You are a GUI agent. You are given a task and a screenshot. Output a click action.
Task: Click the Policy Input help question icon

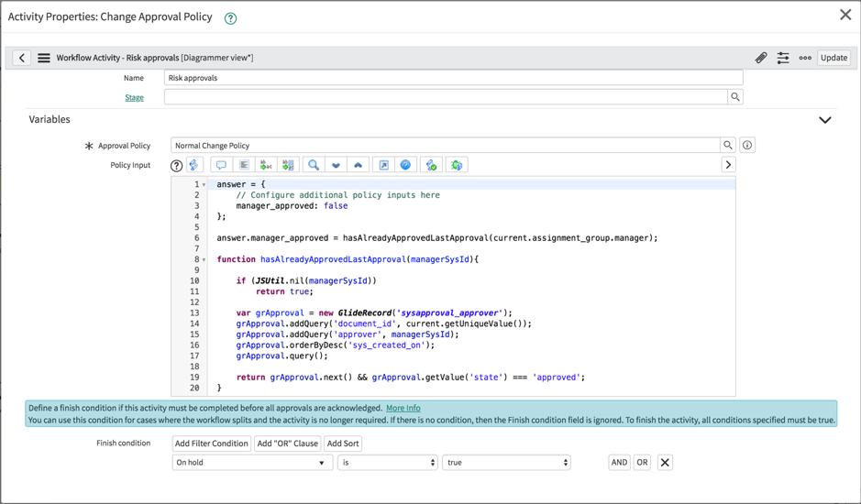176,165
